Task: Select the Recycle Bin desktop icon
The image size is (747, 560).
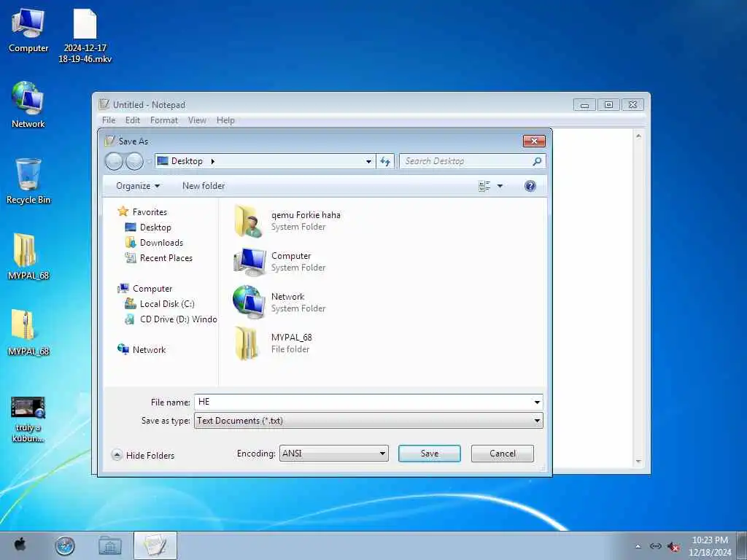Action: pyautogui.click(x=28, y=182)
